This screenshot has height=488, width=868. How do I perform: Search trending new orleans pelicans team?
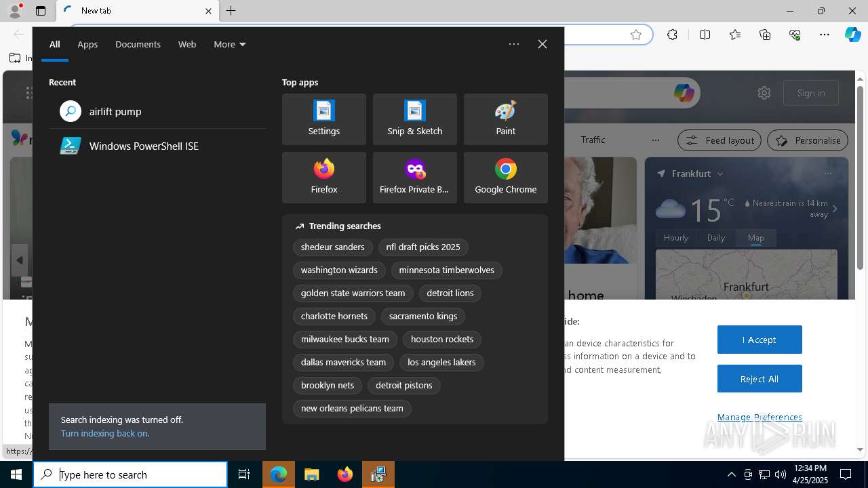tap(352, 408)
